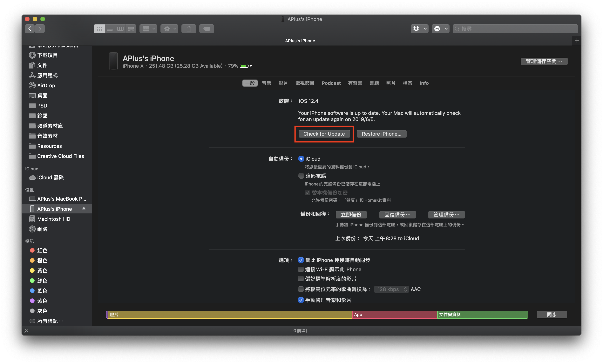Image resolution: width=603 pixels, height=364 pixels.
Task: Open Documents (文件) in sidebar
Action: tap(56, 65)
